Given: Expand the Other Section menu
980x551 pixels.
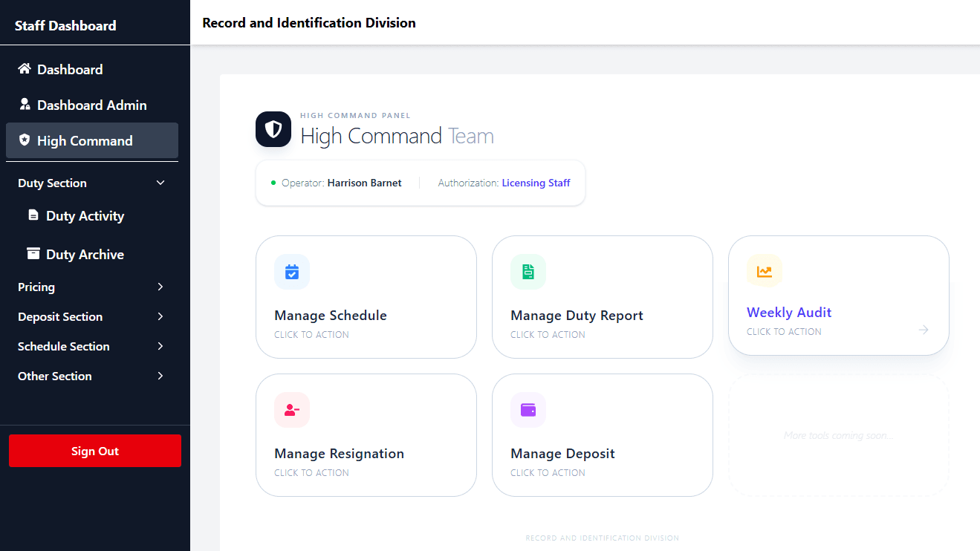Looking at the screenshot, I should [x=160, y=376].
